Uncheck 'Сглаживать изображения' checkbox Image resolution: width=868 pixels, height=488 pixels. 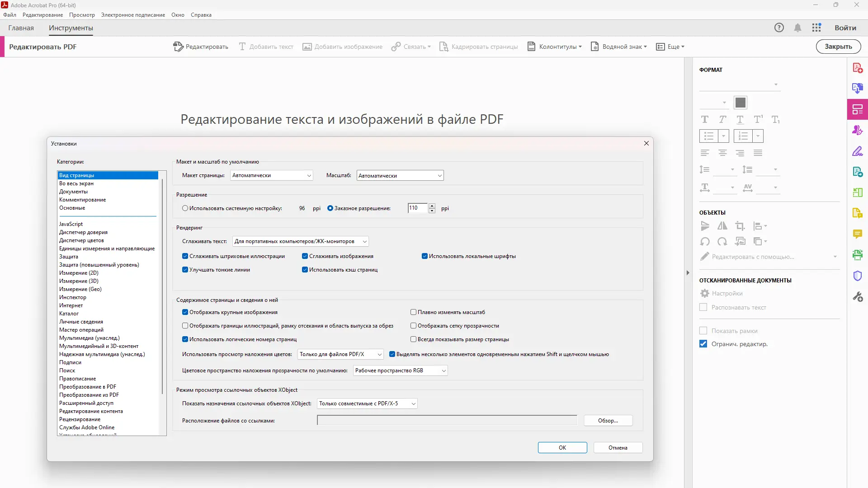point(305,256)
